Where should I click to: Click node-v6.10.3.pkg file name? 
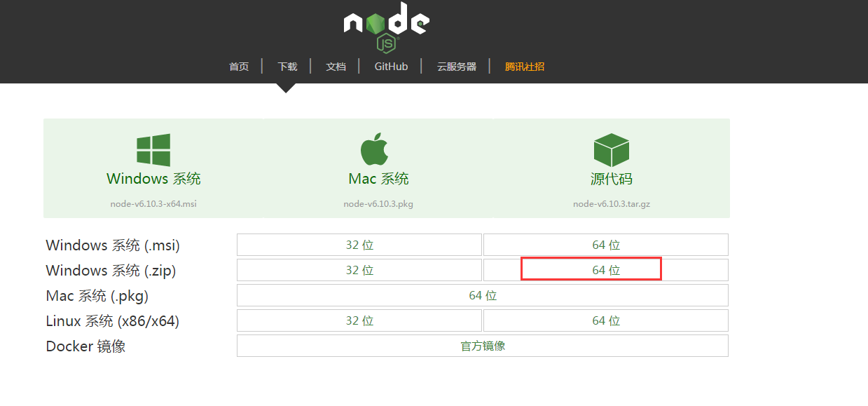pyautogui.click(x=378, y=204)
